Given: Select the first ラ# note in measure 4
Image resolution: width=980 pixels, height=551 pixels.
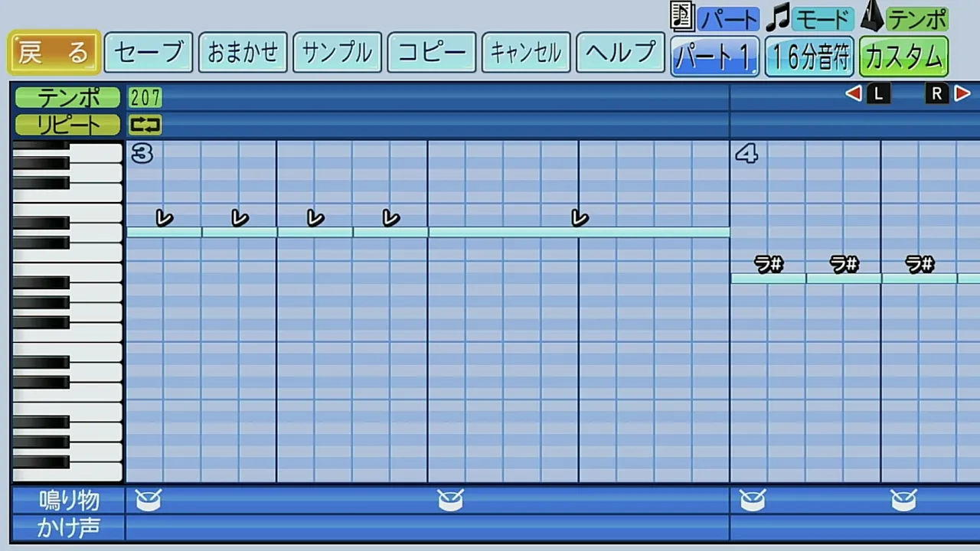Looking at the screenshot, I should (x=768, y=279).
